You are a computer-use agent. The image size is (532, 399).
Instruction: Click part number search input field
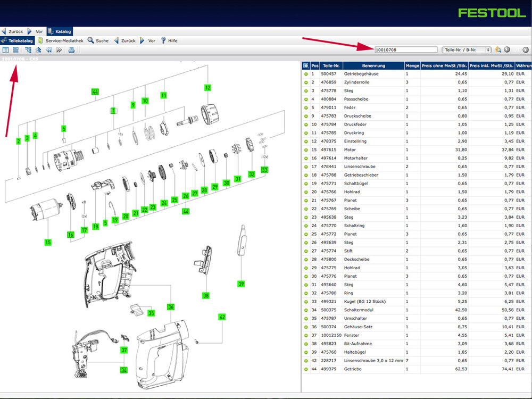[x=405, y=49]
